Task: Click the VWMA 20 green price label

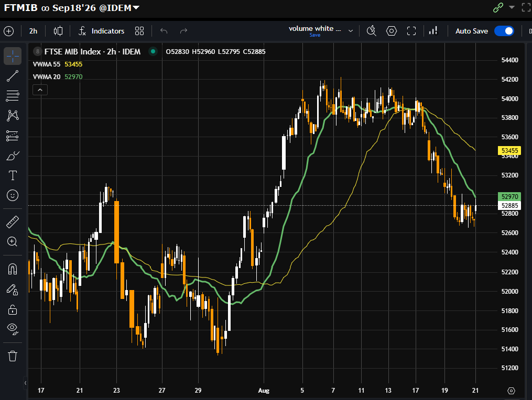Action: pos(509,197)
